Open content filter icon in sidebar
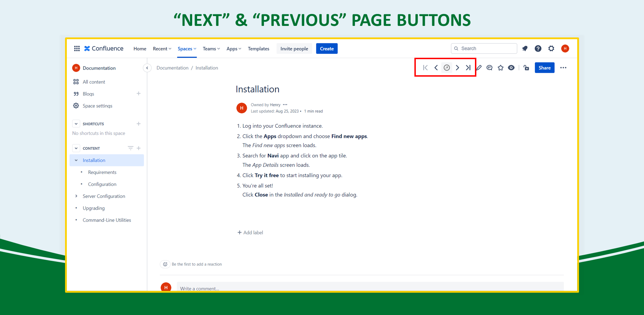 click(x=131, y=148)
